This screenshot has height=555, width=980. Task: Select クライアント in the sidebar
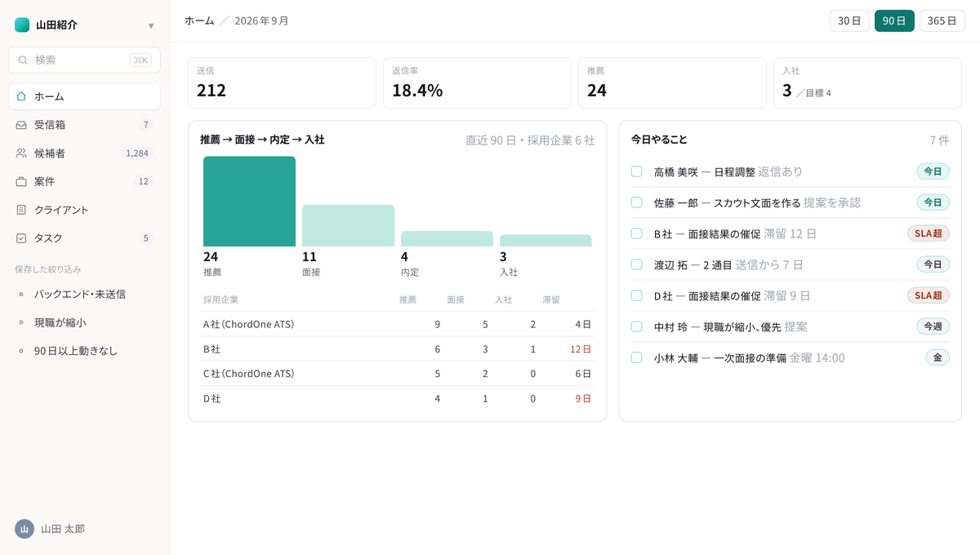tap(84, 210)
